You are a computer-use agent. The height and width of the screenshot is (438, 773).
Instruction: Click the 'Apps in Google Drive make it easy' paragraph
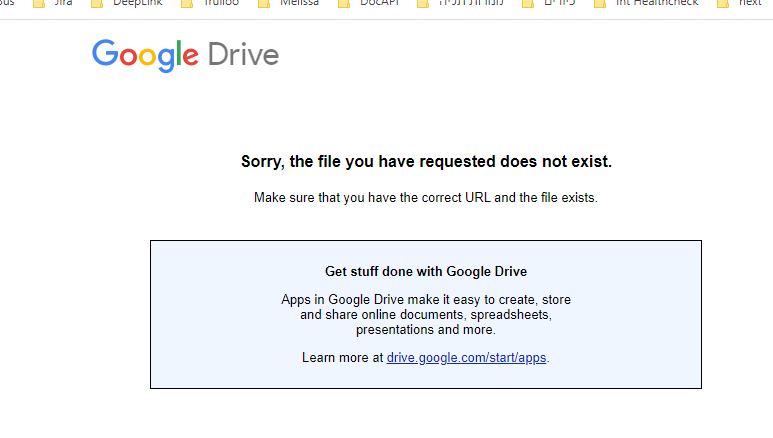pos(426,315)
